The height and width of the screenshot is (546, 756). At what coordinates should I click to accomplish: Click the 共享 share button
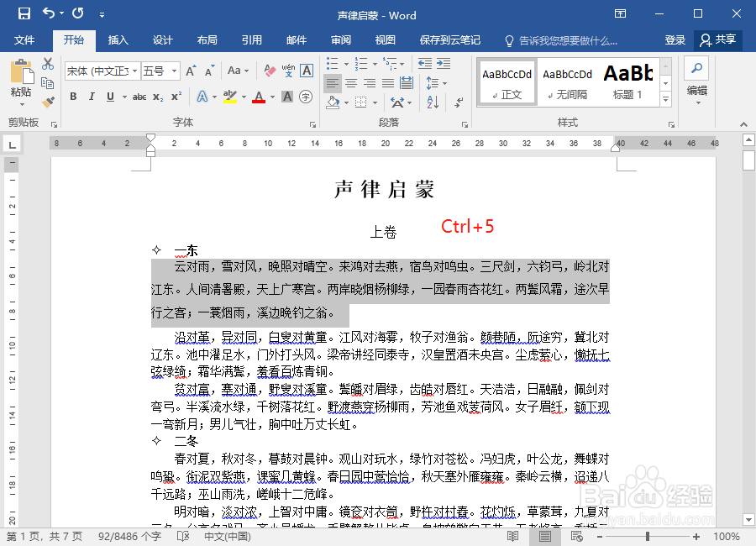coord(718,40)
